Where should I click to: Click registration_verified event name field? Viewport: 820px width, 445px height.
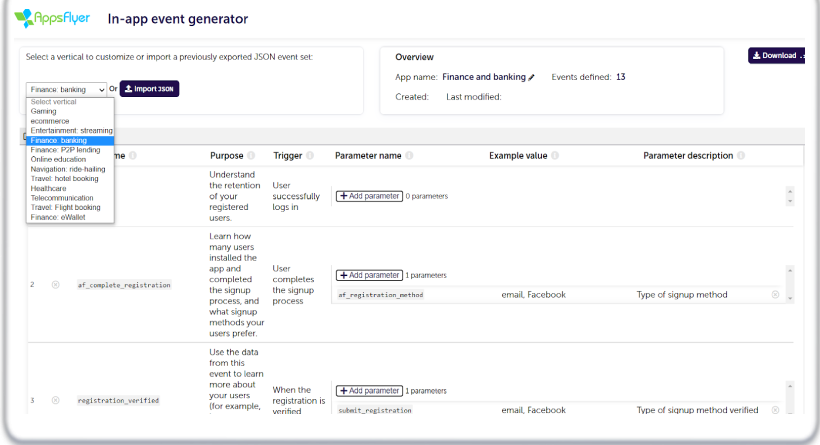point(118,401)
